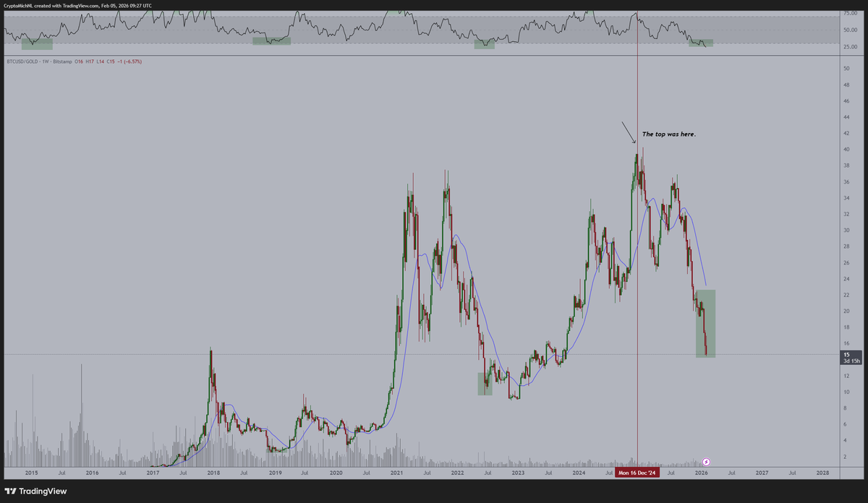Click the 4 price axis label

coord(845,441)
